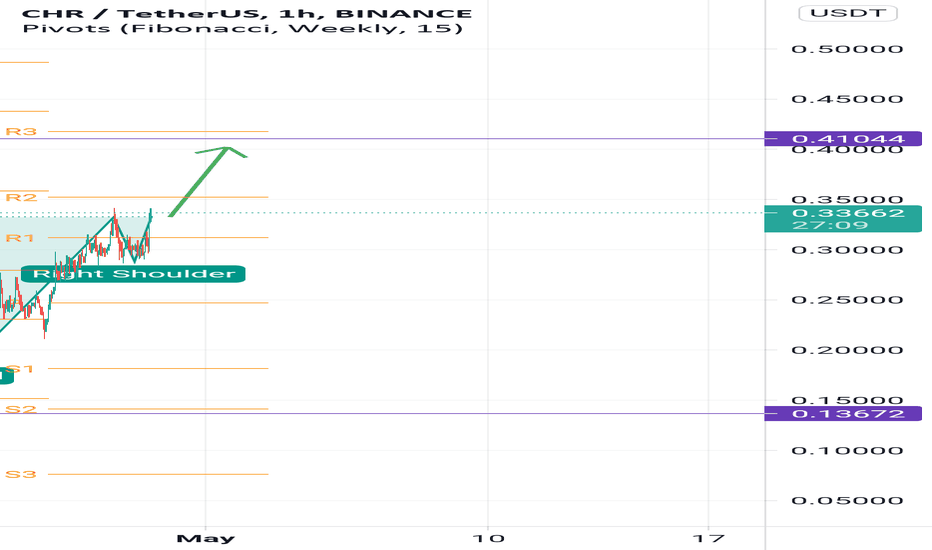Image resolution: width=932 pixels, height=550 pixels.
Task: Click the 0.05000 price scale value
Action: tap(847, 500)
